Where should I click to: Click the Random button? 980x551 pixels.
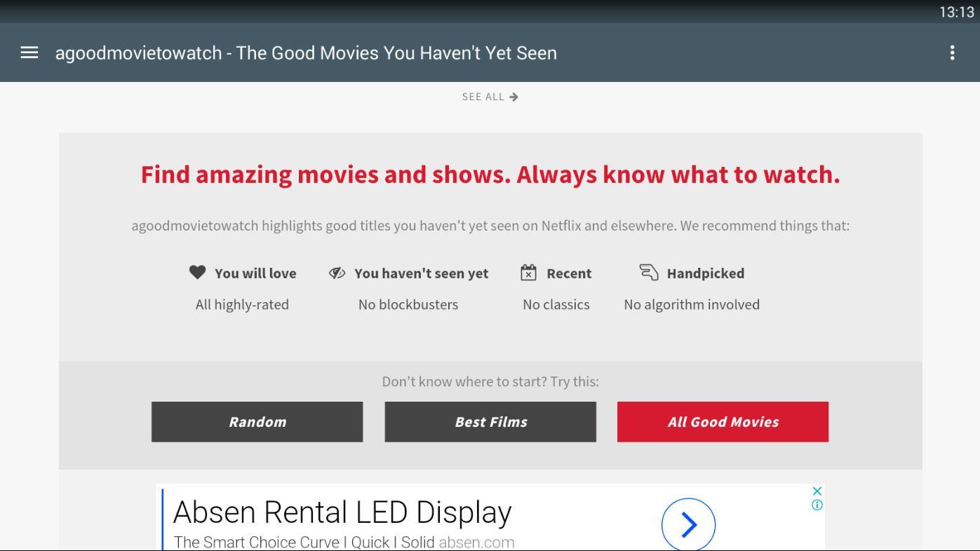(257, 422)
